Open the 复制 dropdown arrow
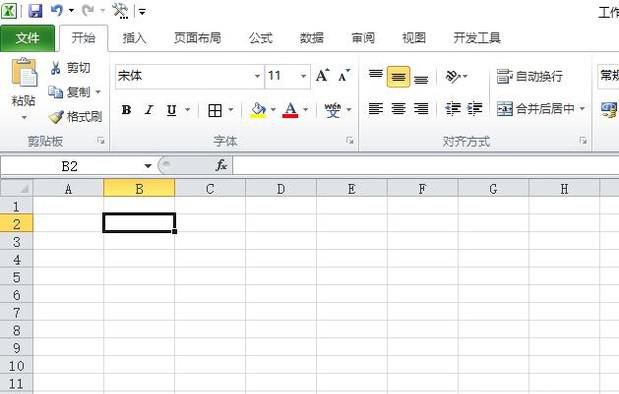619x394 pixels. (x=98, y=92)
